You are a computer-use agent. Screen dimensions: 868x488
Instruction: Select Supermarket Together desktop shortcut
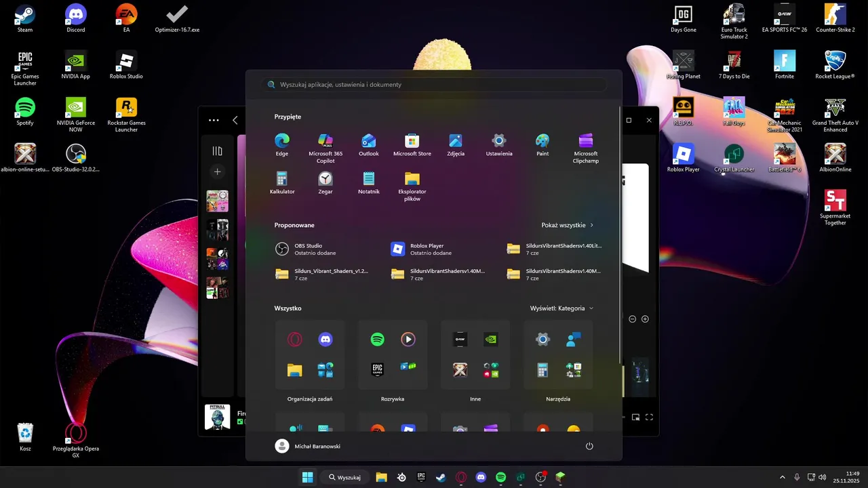[835, 207]
